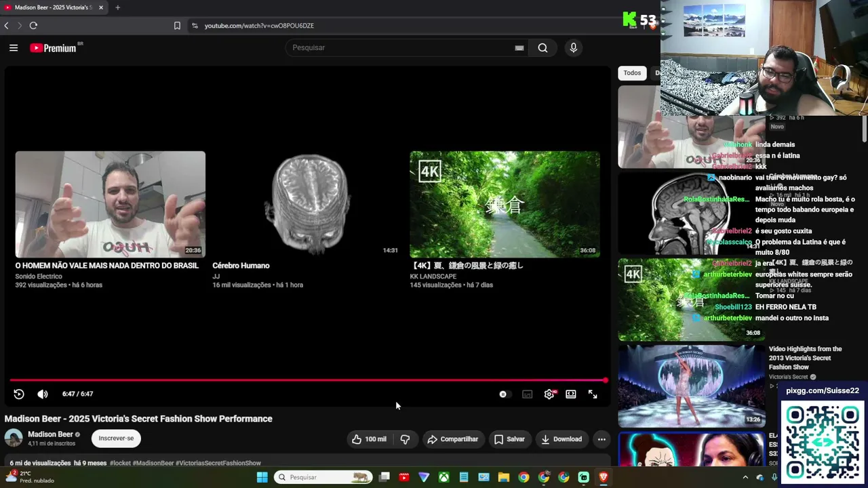This screenshot has width=868, height=488.
Task: Open a new browser tab
Action: click(117, 7)
